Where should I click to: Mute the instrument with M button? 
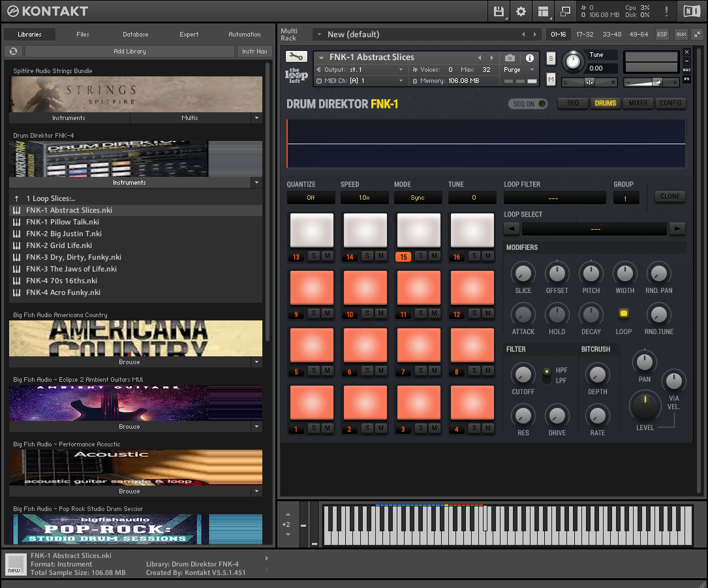[551, 80]
